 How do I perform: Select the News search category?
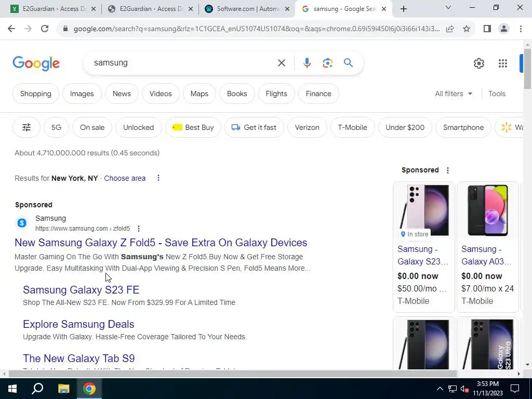(x=122, y=94)
